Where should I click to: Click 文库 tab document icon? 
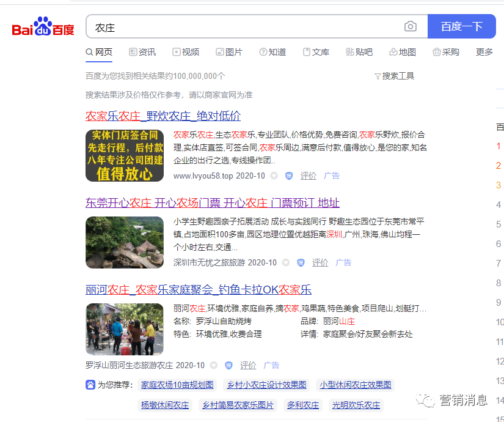tap(307, 52)
